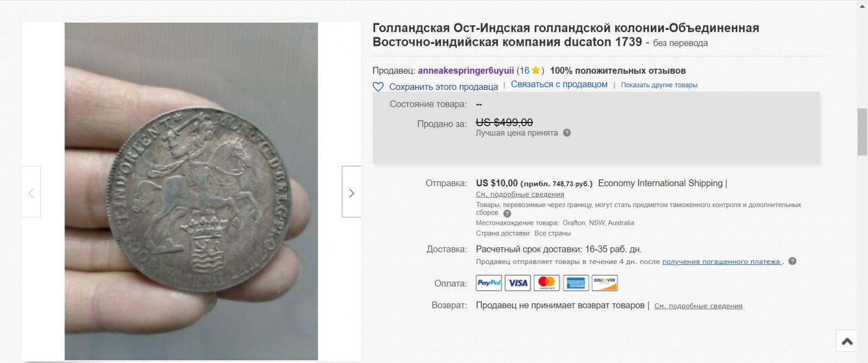Open return policy См. подробные сведения link

tap(698, 306)
